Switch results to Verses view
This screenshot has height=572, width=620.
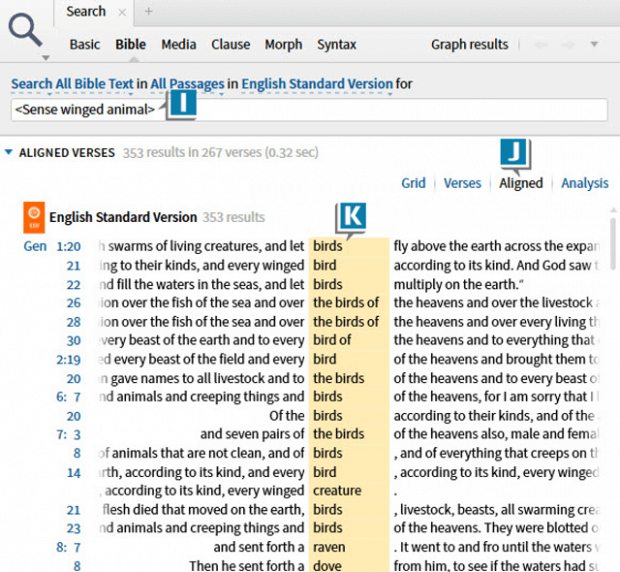pyautogui.click(x=462, y=183)
